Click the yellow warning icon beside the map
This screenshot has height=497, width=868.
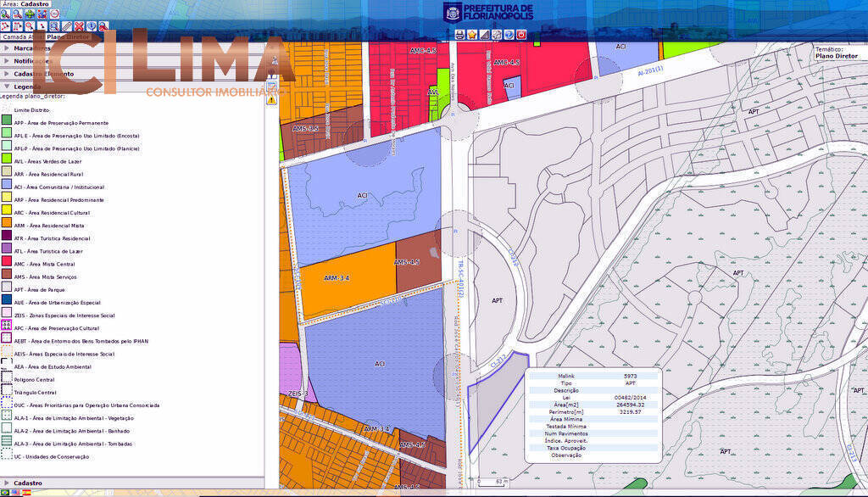click(272, 99)
